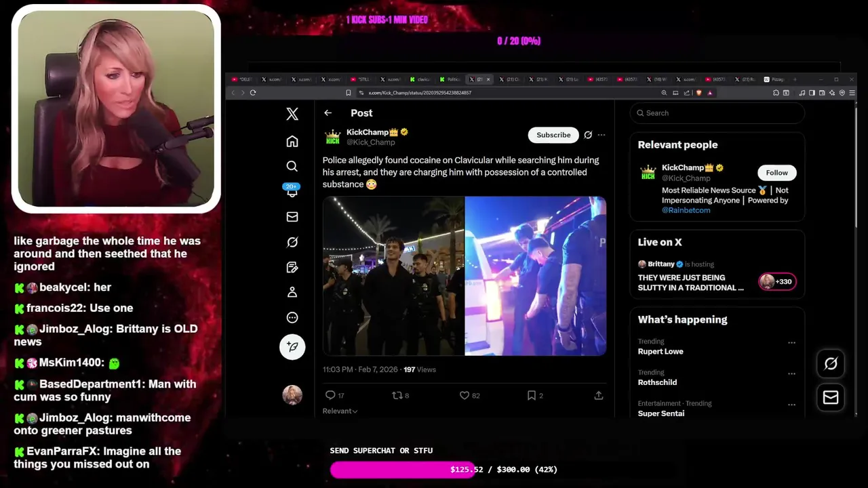Toggle Brave VPN shield icon
The width and height of the screenshot is (868, 488).
(842, 93)
